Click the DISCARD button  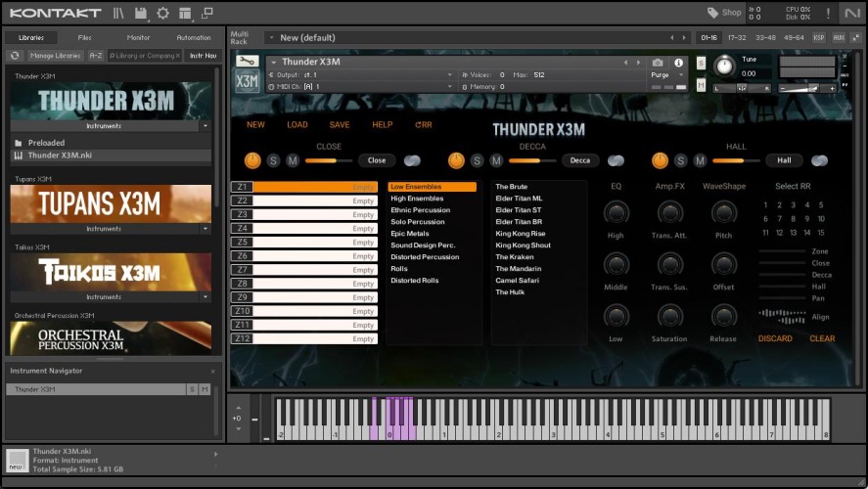[x=775, y=338]
